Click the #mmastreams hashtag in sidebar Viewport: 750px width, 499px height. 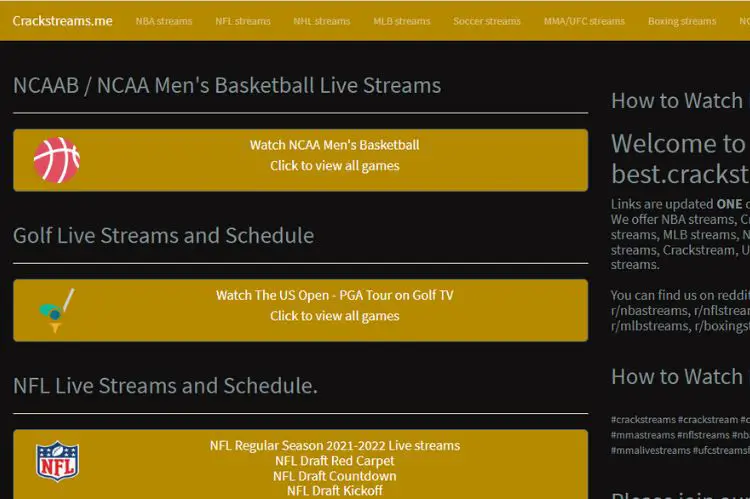point(643,435)
